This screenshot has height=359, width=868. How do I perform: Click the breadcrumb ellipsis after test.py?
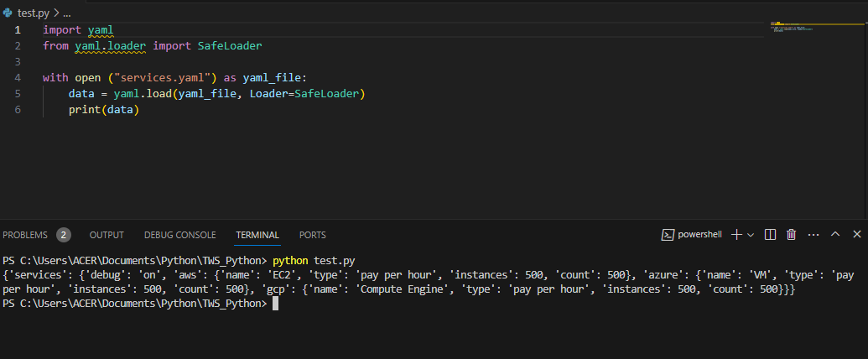coord(67,13)
